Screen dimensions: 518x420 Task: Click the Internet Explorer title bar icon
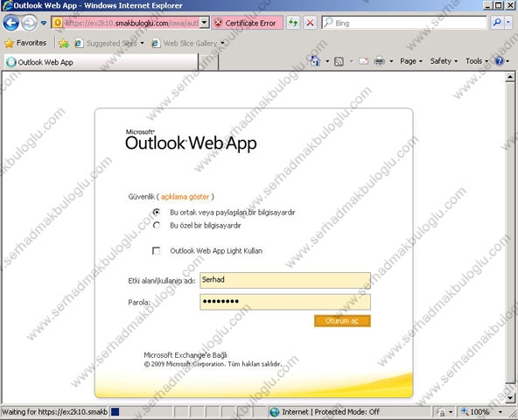[x=7, y=5]
